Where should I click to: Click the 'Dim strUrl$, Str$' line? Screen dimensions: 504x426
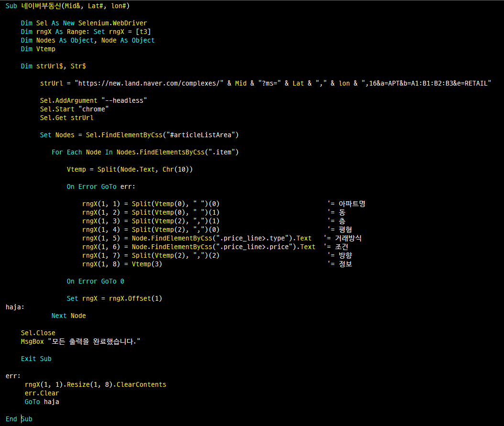coord(54,66)
